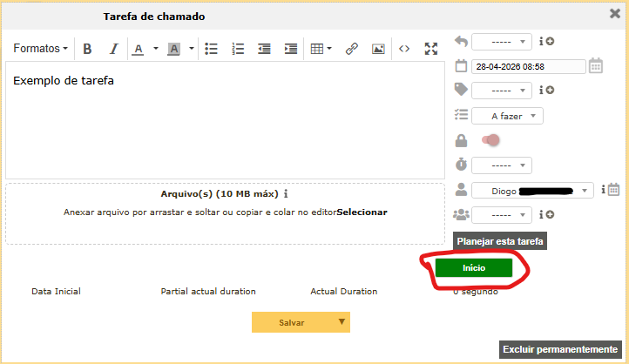Toggle italic text formatting
The image size is (629, 364).
(114, 49)
